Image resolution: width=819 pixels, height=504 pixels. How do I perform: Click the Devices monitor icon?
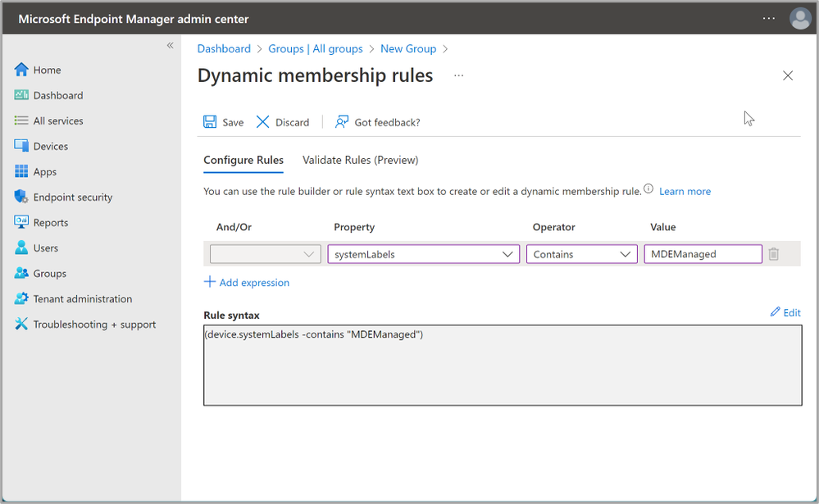tap(21, 146)
